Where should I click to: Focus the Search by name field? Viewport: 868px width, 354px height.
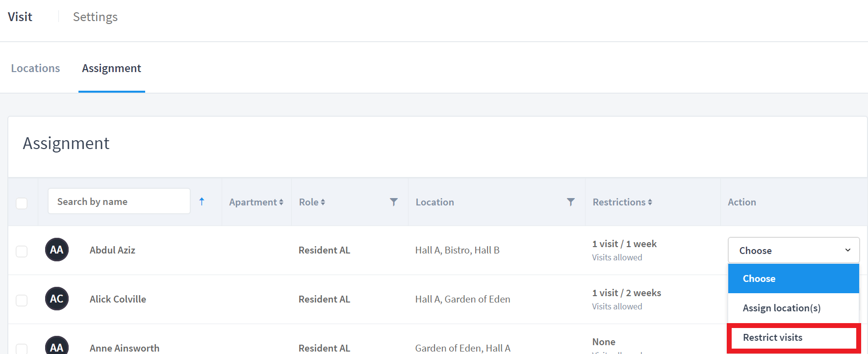[x=119, y=201]
